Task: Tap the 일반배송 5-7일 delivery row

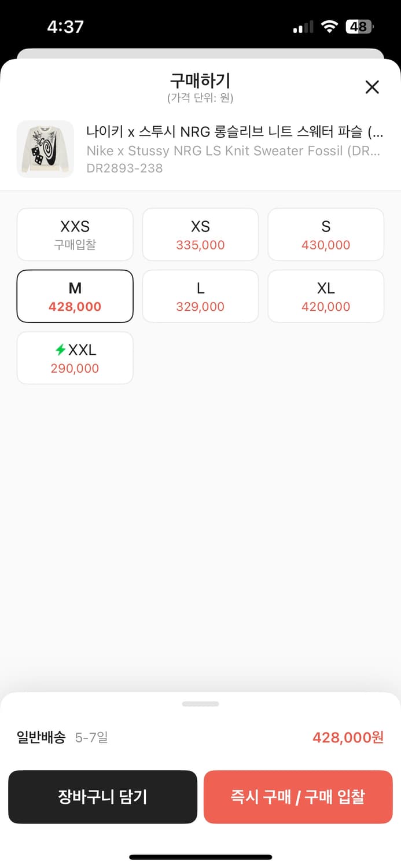Action: pos(62,737)
